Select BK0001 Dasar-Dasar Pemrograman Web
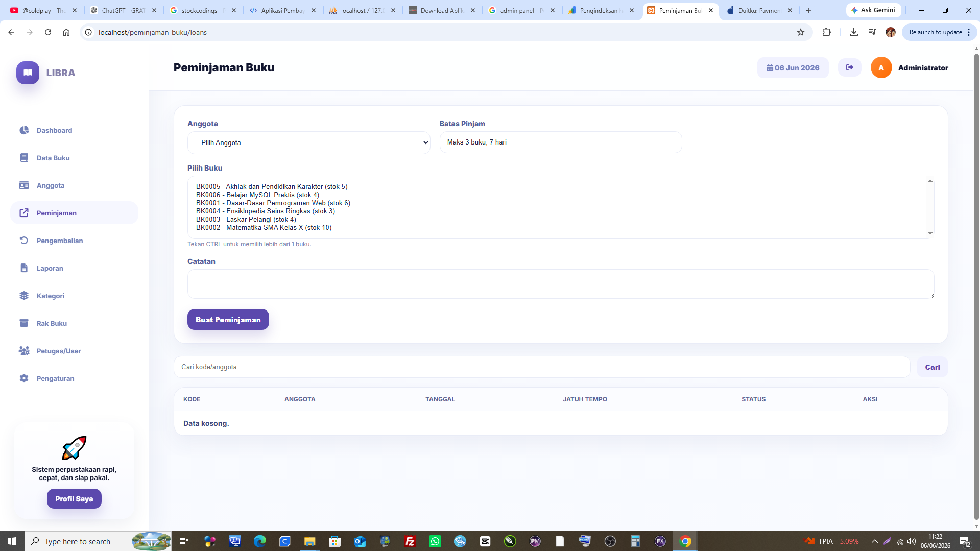 tap(273, 203)
